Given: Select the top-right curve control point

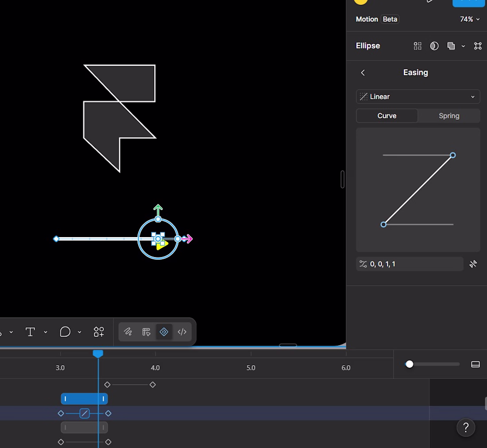Looking at the screenshot, I should click(x=453, y=155).
